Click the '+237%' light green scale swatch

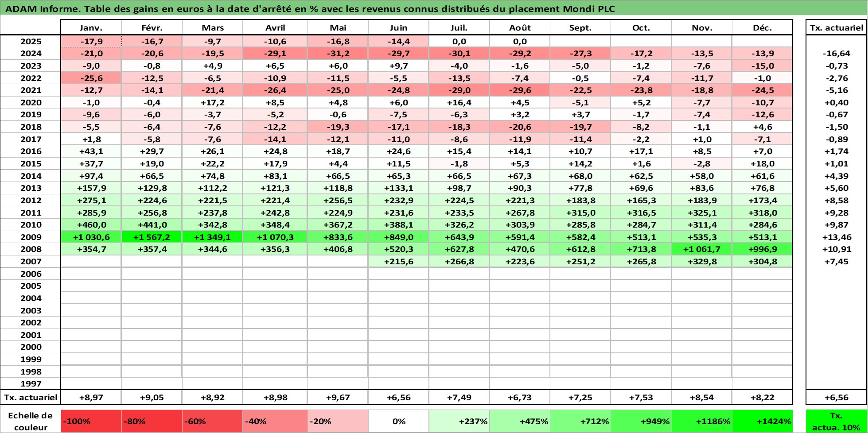coord(459,421)
